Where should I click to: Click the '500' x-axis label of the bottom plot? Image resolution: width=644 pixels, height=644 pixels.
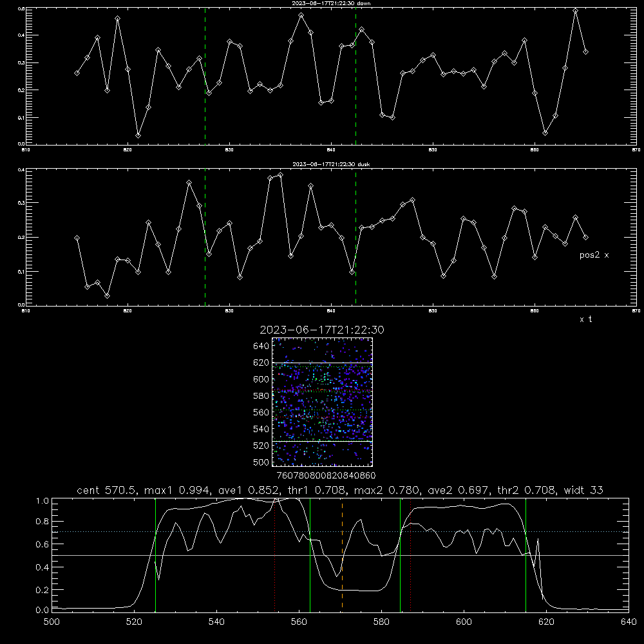52,622
